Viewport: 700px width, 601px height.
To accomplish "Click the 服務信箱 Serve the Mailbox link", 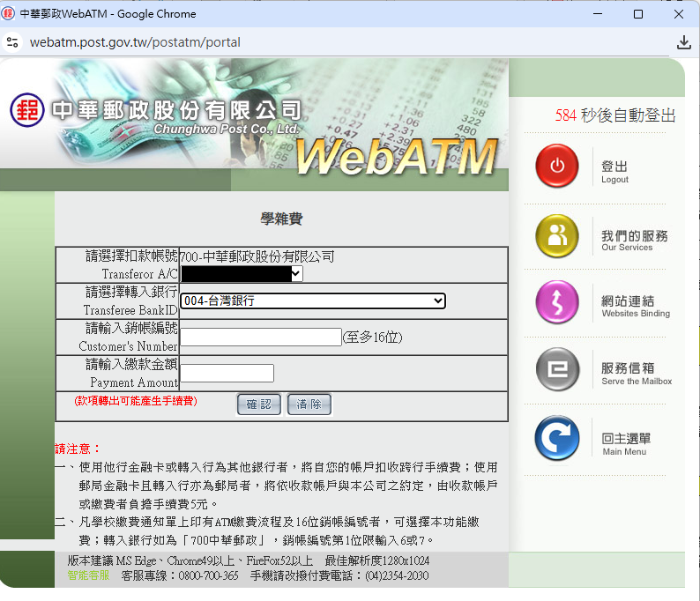I will pos(637,374).
